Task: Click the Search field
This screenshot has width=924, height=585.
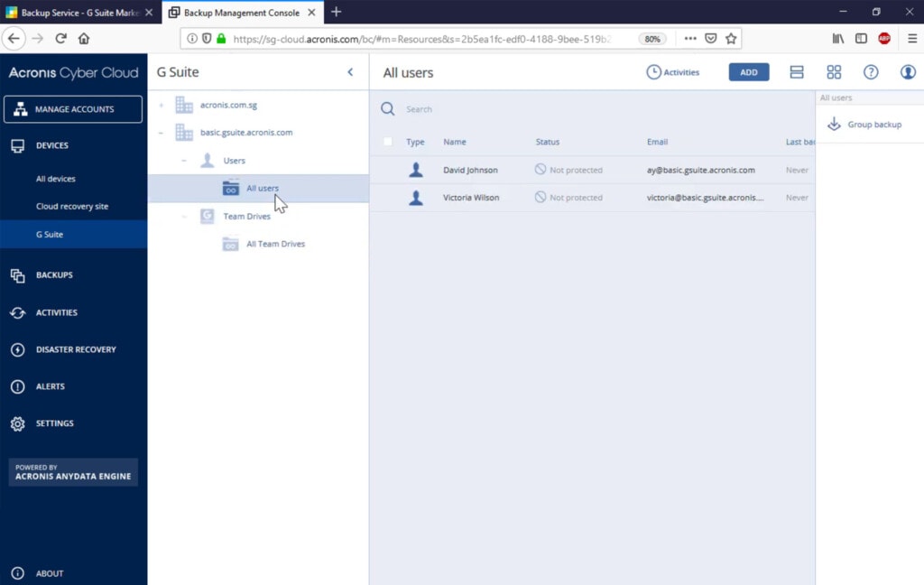Action: point(596,109)
